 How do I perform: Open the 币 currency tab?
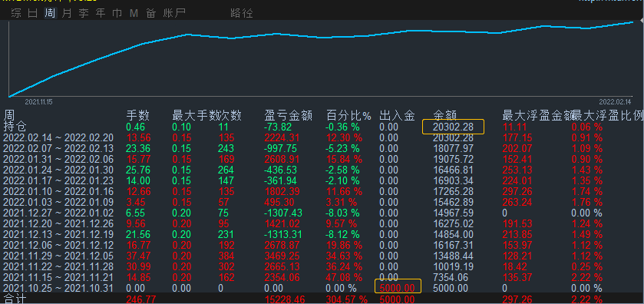117,13
